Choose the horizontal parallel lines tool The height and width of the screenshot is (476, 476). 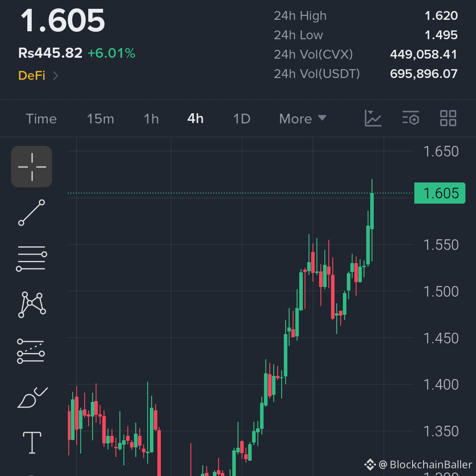pos(32,258)
